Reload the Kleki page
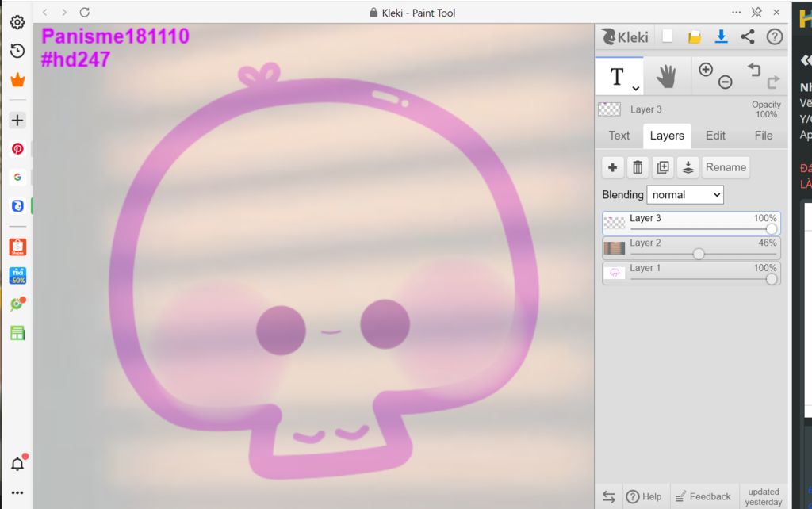 (85, 12)
